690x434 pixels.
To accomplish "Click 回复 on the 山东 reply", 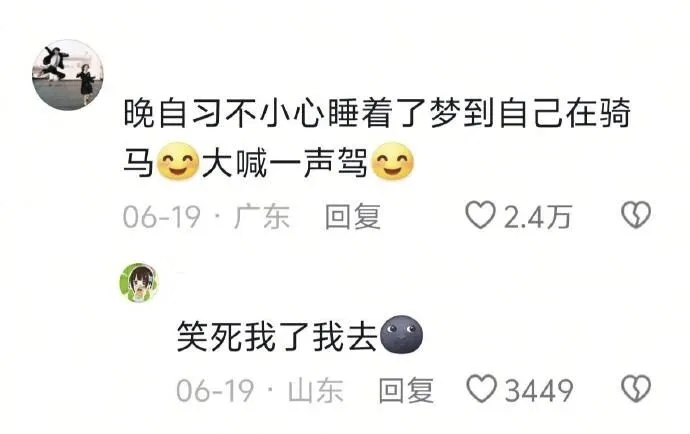I will (406, 390).
